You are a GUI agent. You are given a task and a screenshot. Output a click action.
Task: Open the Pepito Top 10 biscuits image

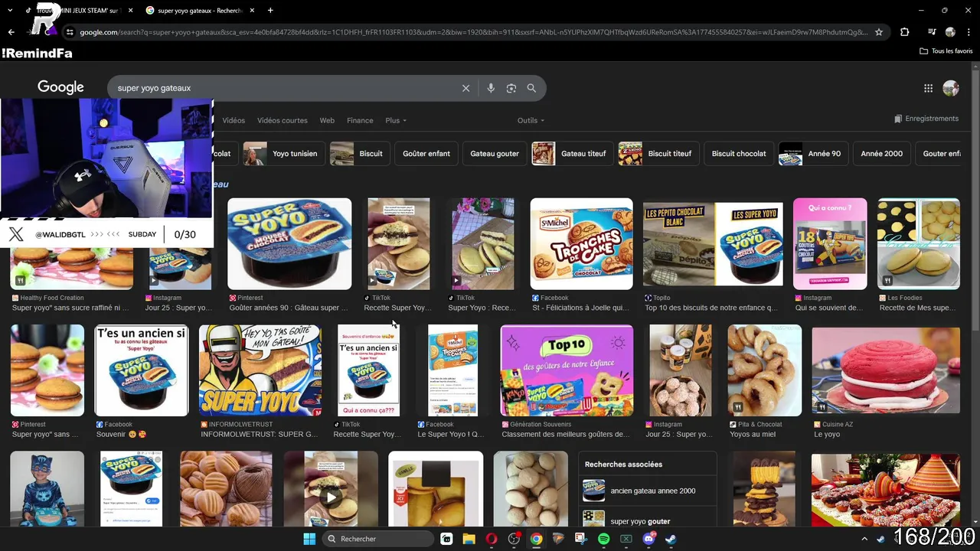pos(713,244)
